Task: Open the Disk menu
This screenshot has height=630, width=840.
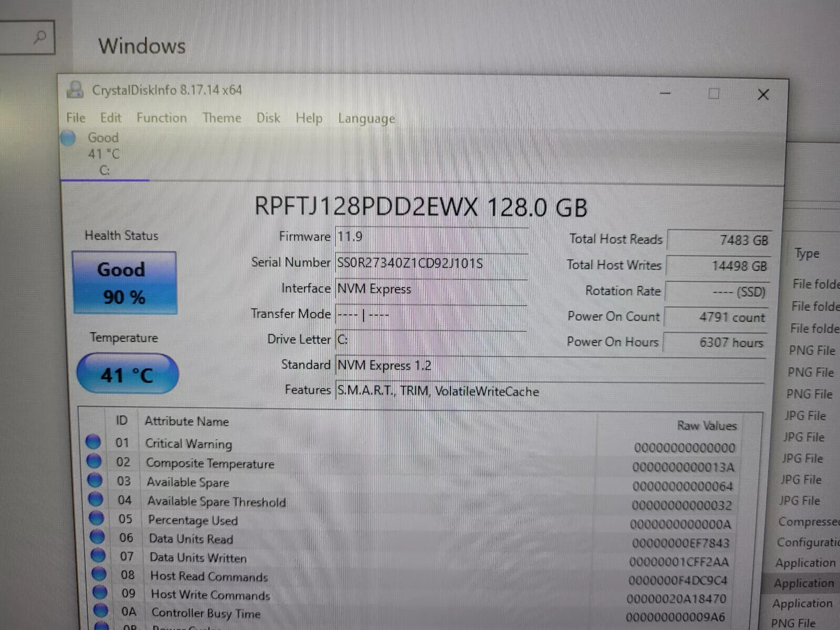Action: click(x=268, y=118)
